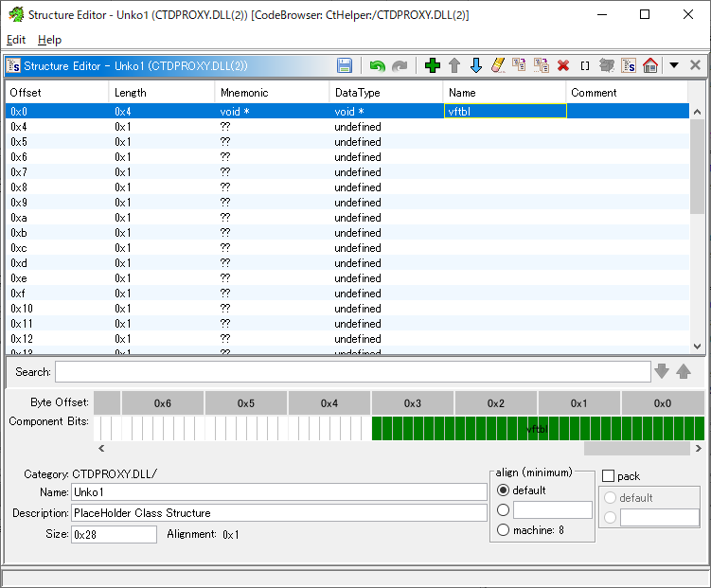Search forward with the down arrow button

pos(662,371)
